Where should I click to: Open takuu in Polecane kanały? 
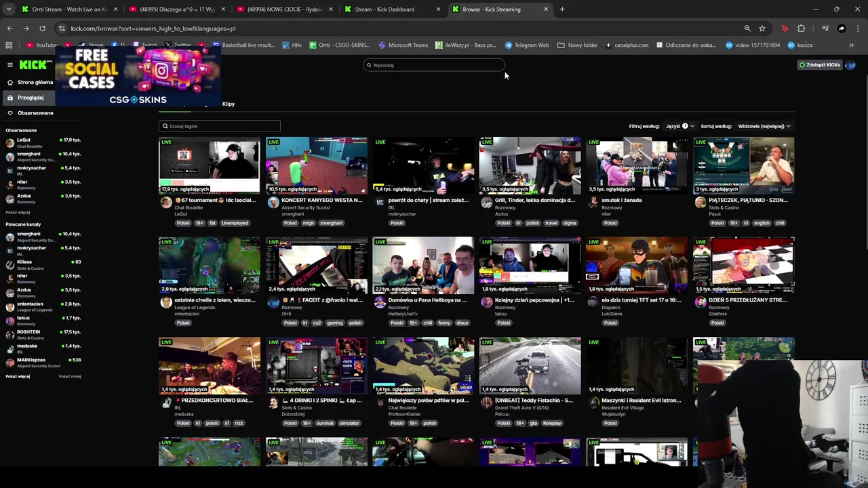43,321
